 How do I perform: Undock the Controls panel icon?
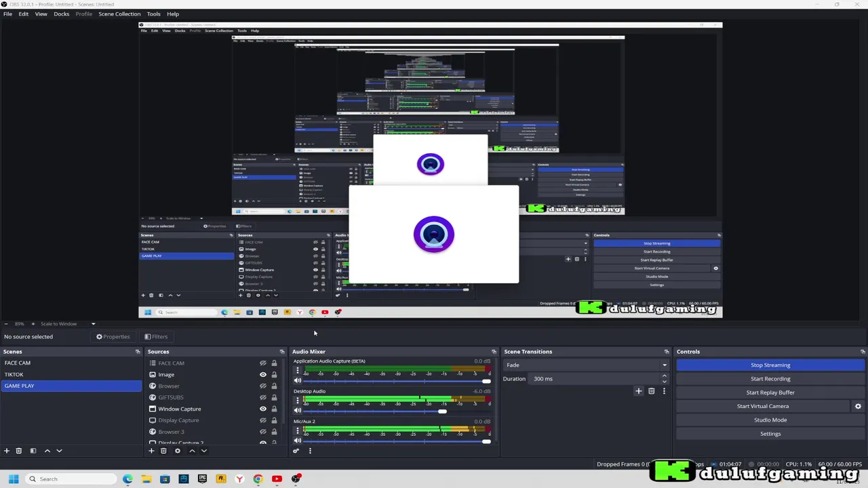coord(863,352)
